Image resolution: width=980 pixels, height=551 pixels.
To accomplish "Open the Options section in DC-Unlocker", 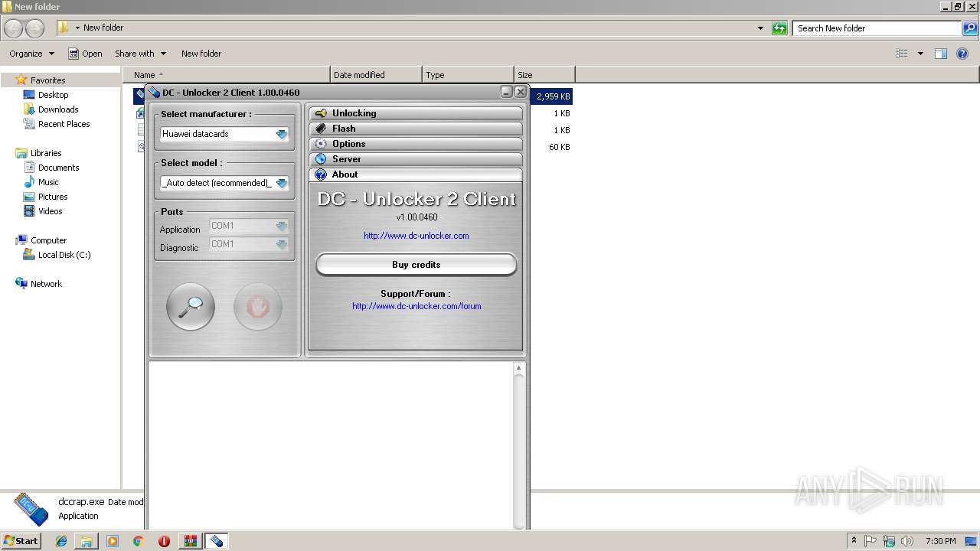I will [x=416, y=144].
